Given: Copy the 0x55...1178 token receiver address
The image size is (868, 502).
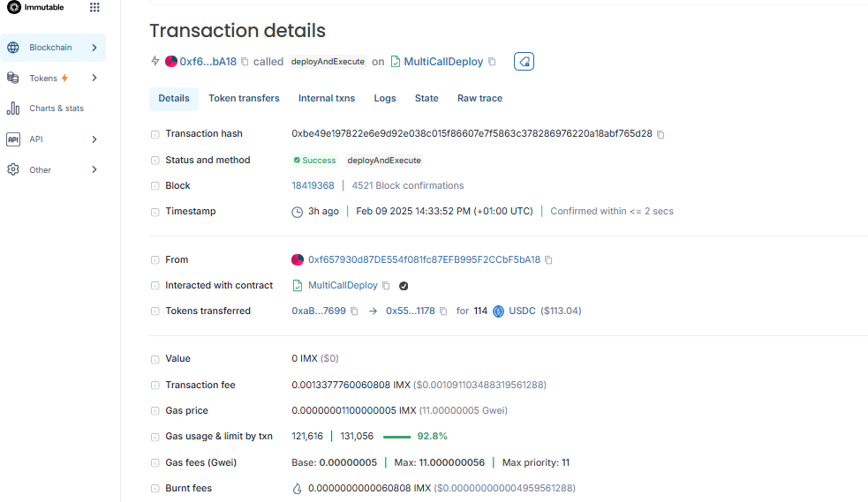Looking at the screenshot, I should point(443,311).
